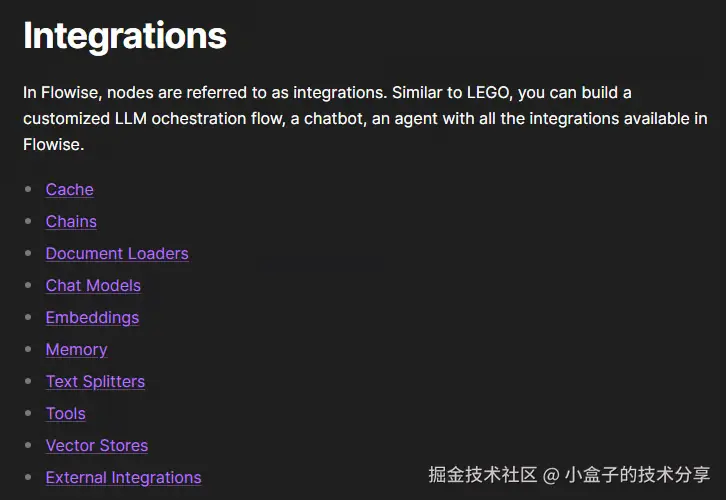Open the Tools link
726x500 pixels.
coord(65,414)
